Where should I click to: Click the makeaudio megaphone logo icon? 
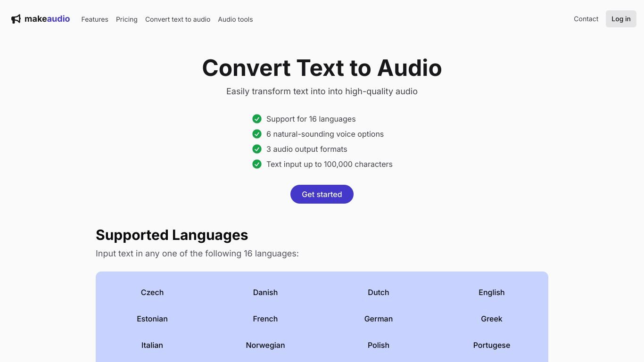pos(16,19)
